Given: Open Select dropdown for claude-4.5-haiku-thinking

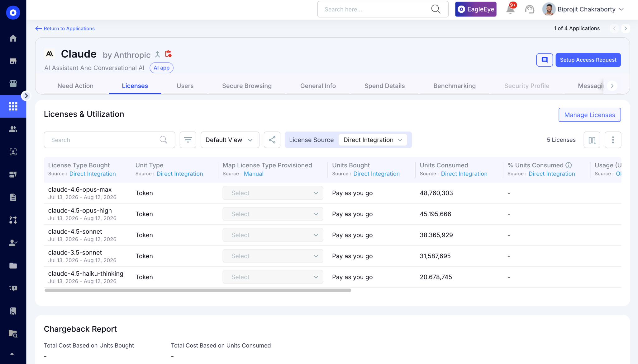Looking at the screenshot, I should point(273,277).
